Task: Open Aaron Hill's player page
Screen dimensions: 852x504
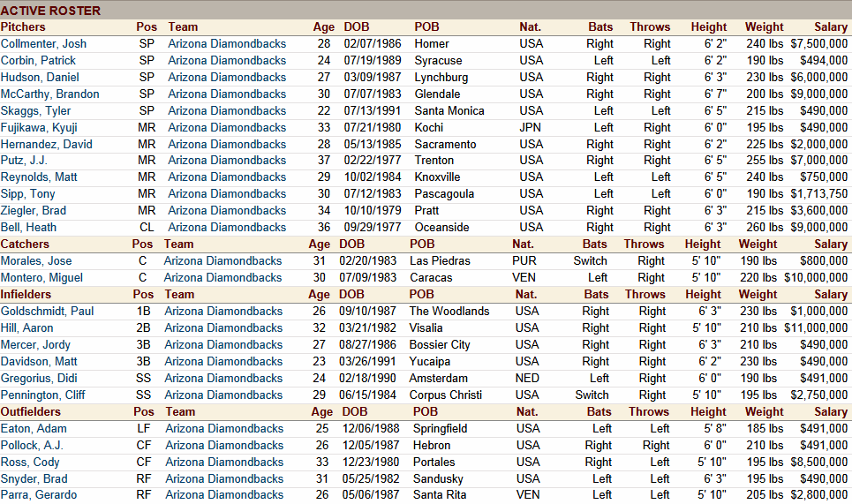Action: 27,327
